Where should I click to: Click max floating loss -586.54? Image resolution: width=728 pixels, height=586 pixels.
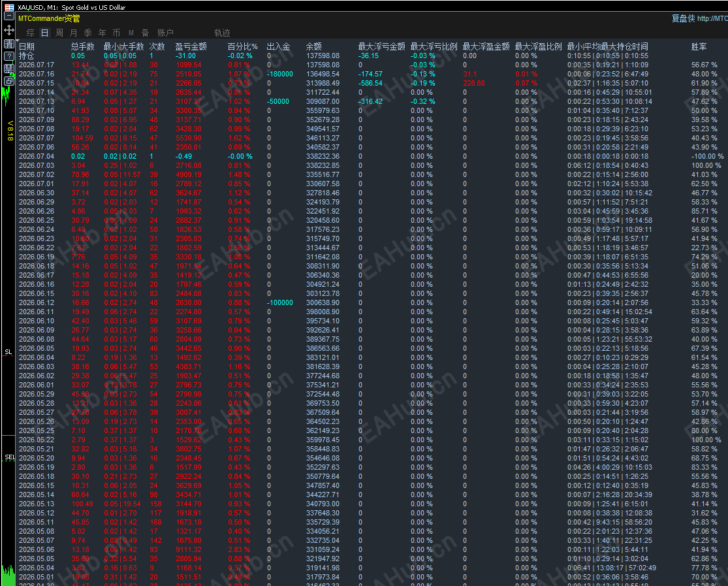point(370,83)
